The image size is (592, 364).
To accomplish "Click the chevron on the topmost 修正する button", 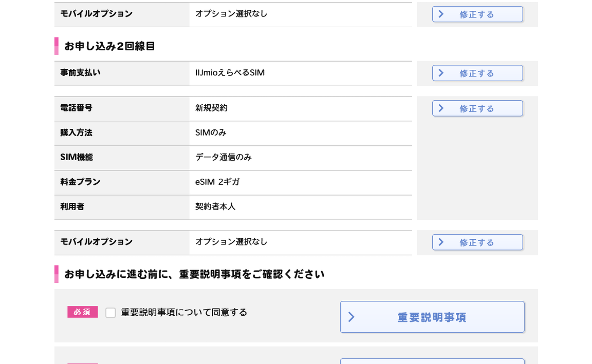I will [x=441, y=14].
